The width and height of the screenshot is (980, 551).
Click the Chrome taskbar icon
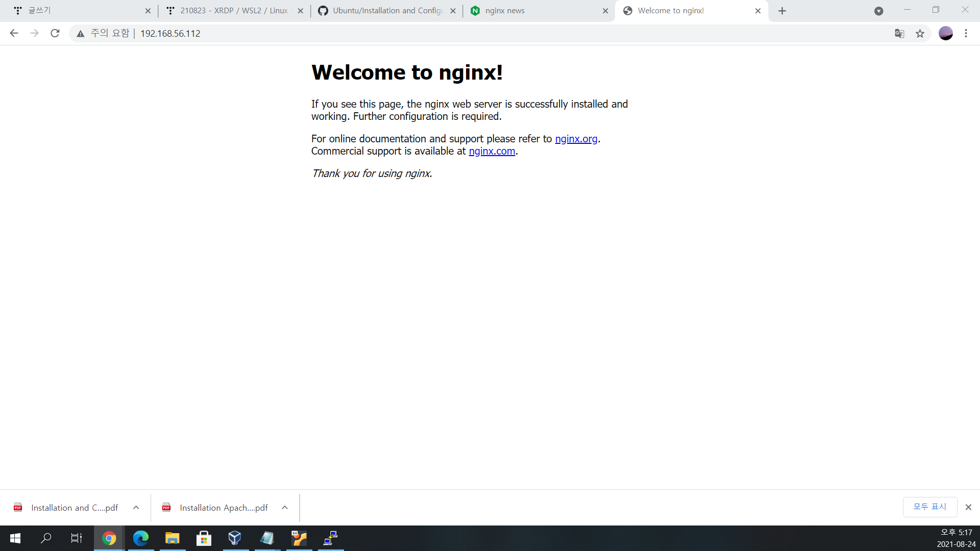pyautogui.click(x=109, y=538)
